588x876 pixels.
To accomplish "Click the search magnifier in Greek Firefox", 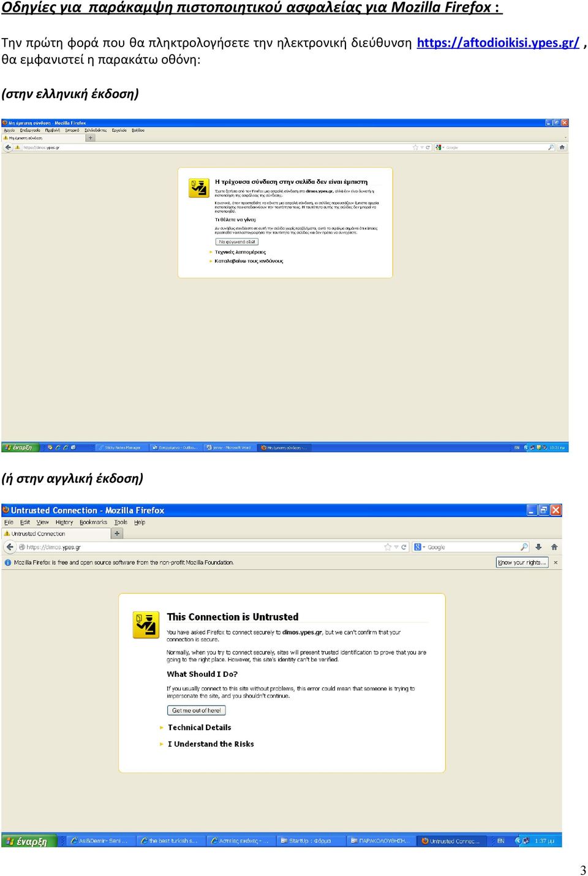I will [551, 148].
